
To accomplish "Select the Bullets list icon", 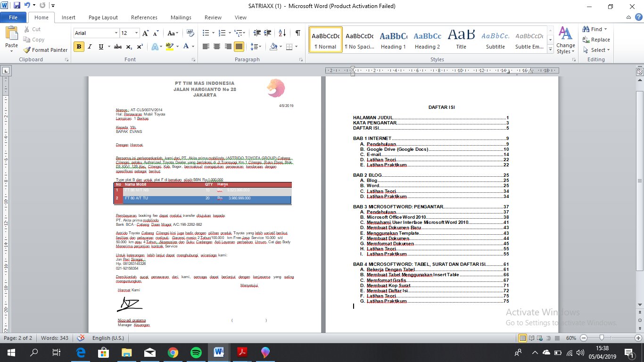I will click(206, 33).
